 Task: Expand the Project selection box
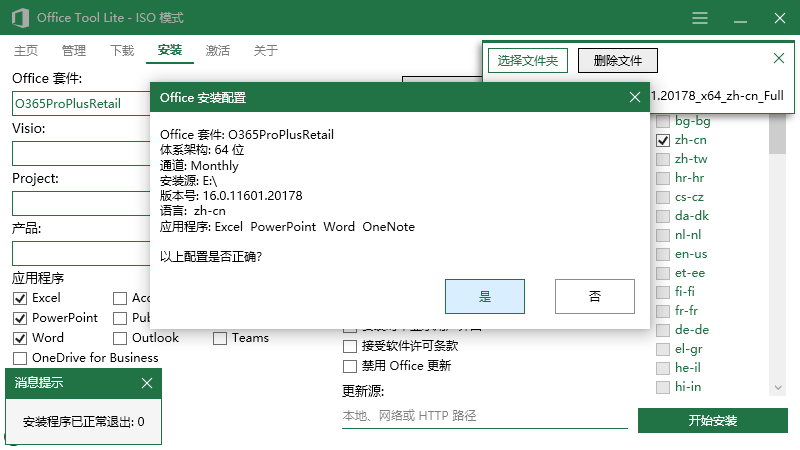click(x=80, y=203)
